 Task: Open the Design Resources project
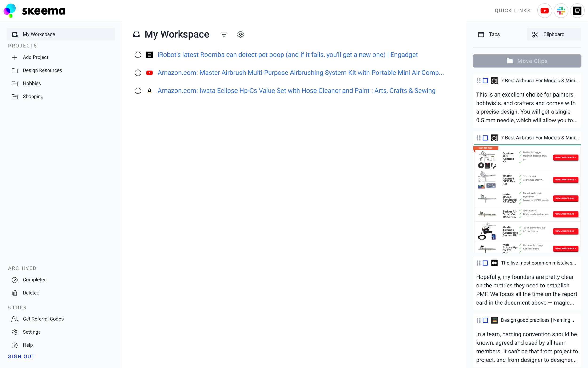pyautogui.click(x=61, y=70)
